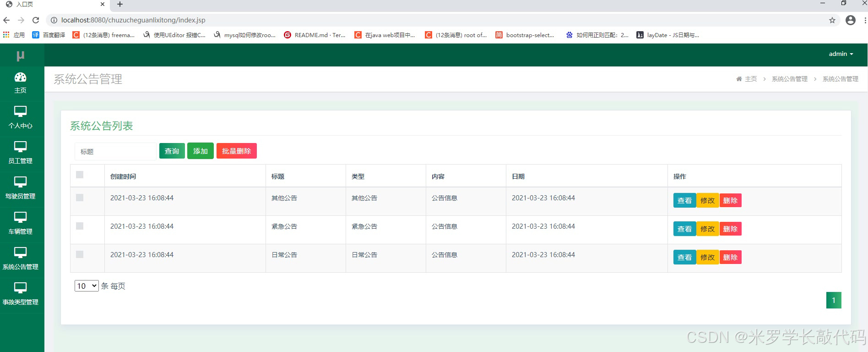Open the 使用UEditor报错 bookmark
This screenshot has height=352, width=868.
click(x=174, y=35)
